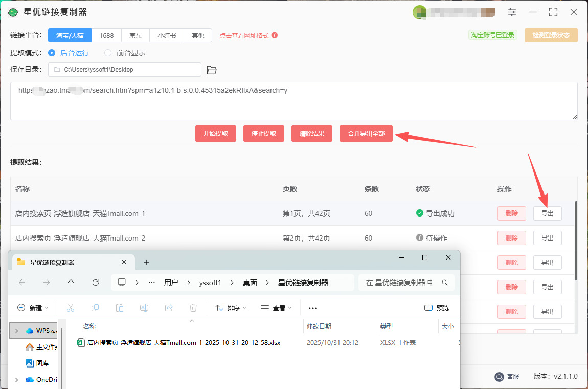Click the Rename icon in Explorer toolbar
The height and width of the screenshot is (389, 588).
[144, 308]
